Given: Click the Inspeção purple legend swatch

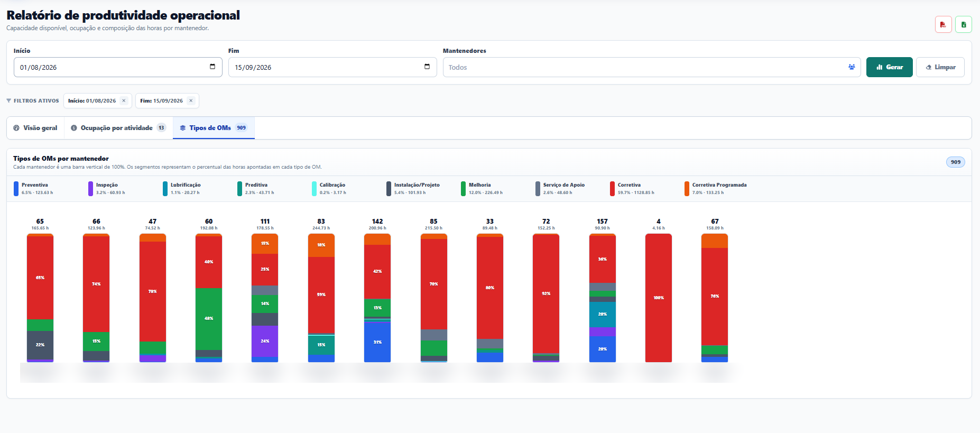Looking at the screenshot, I should click(91, 189).
